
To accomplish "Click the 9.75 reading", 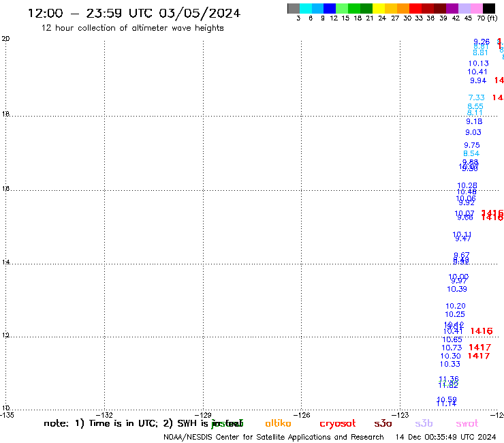I will [472, 145].
